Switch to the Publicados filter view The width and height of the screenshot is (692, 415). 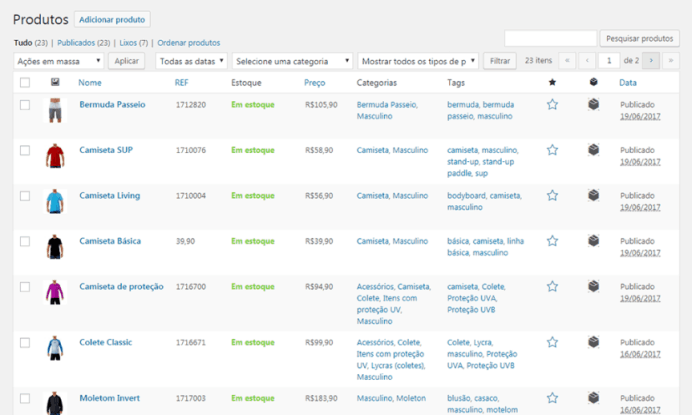[83, 43]
